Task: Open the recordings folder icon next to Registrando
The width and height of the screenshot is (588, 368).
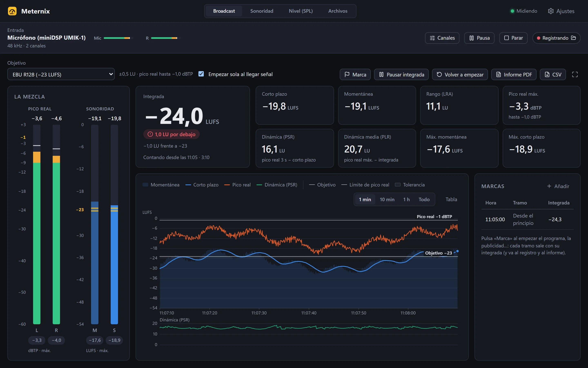Action: (x=574, y=38)
